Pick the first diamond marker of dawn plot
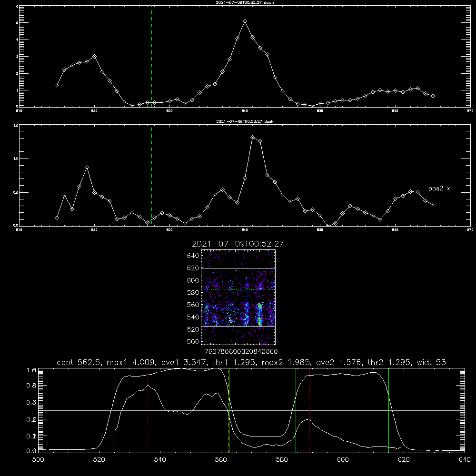Screen dimensions: 476x476 pyautogui.click(x=57, y=86)
